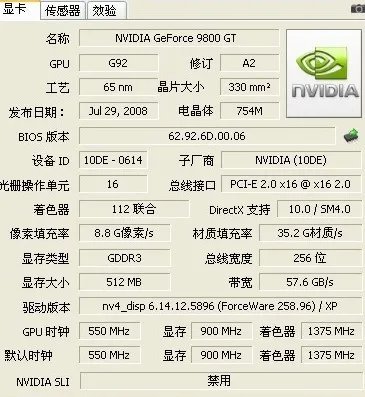
Task: Click 1375 MHz in 默认时钟 row
Action: [331, 355]
